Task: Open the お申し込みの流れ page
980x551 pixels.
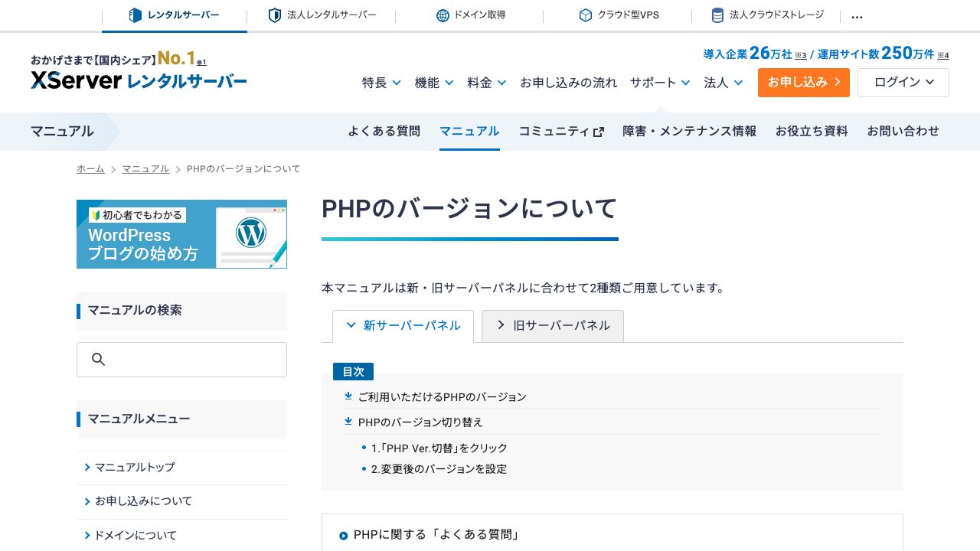Action: pyautogui.click(x=568, y=83)
